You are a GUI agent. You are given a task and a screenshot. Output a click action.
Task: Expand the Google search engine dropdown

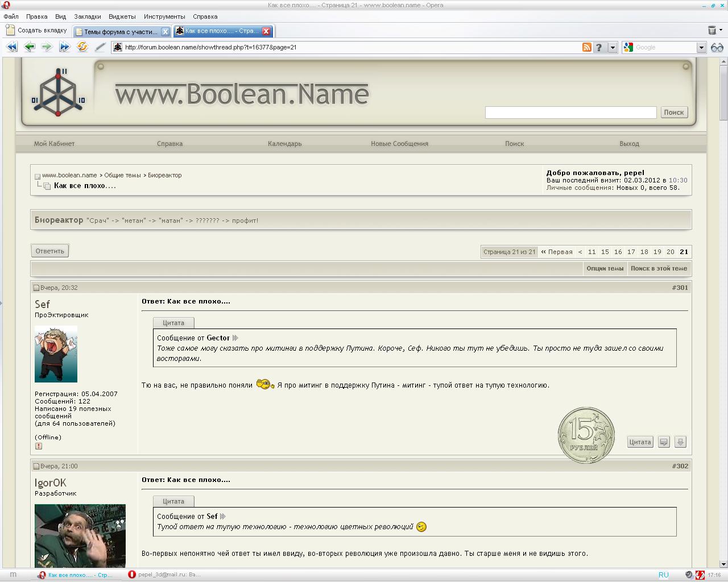(701, 48)
